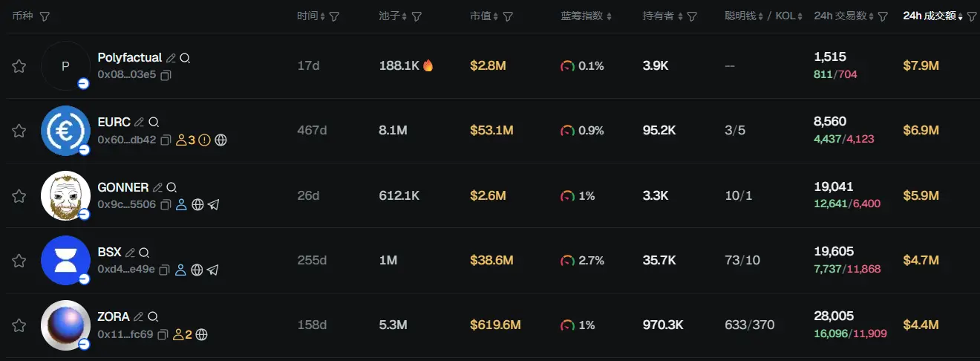The width and height of the screenshot is (980, 361).
Task: Star the Polyfactual token as favorite
Action: click(x=19, y=66)
